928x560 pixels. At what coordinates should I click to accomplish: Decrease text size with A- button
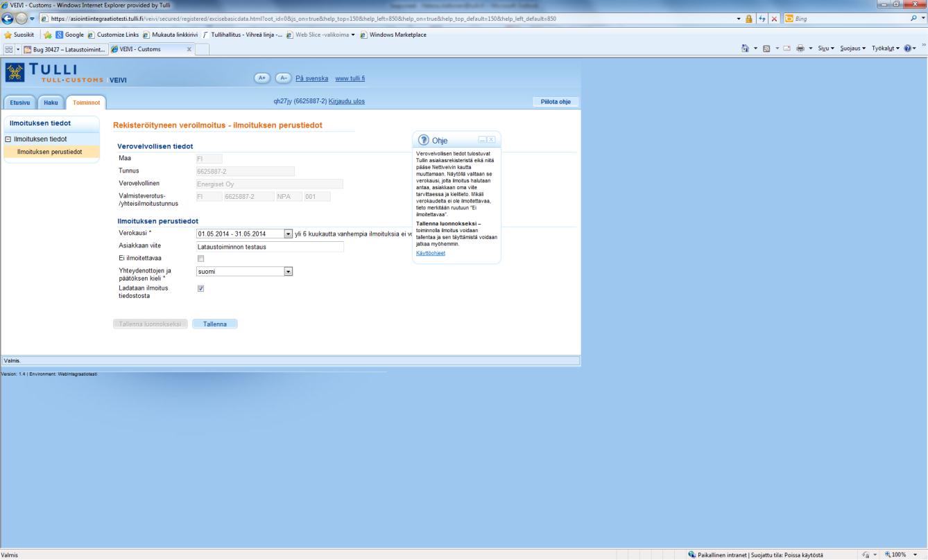(x=283, y=78)
